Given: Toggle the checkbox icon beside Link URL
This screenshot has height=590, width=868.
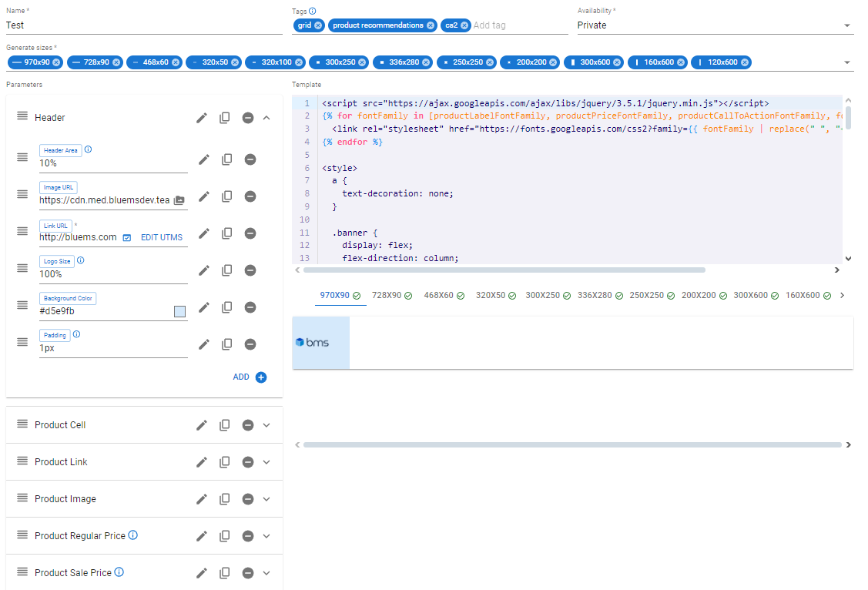Looking at the screenshot, I should 127,237.
